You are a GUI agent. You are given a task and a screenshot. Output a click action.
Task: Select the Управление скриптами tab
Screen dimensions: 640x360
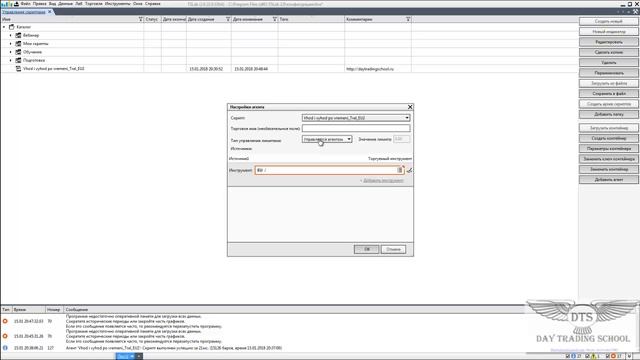24,12
